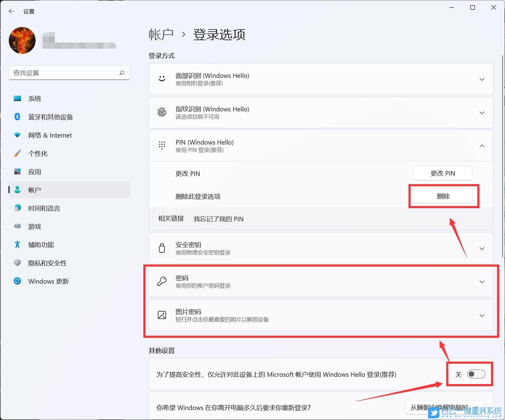Screen dimensions: 505x420
Task: Click the 网络 & Internet sidebar icon
Action: (18, 135)
